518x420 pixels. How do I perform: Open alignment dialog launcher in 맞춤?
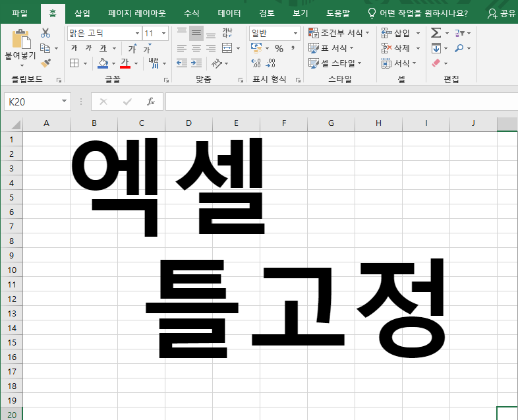[241, 80]
